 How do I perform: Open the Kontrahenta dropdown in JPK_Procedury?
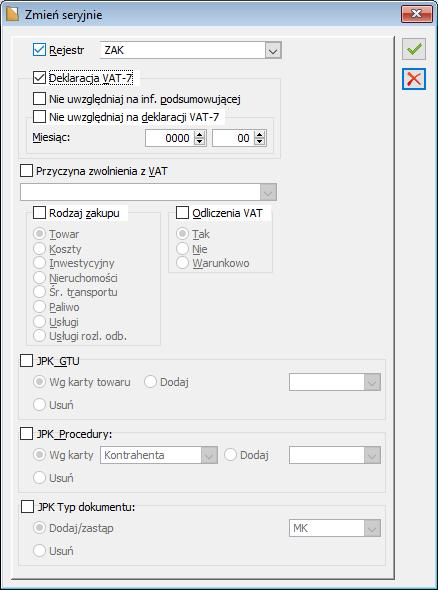pyautogui.click(x=209, y=455)
